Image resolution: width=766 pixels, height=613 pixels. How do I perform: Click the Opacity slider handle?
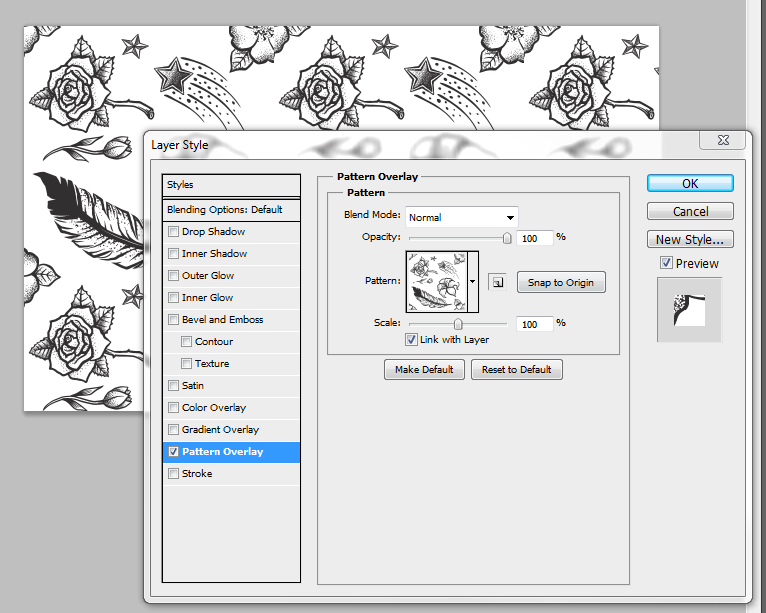[507, 238]
